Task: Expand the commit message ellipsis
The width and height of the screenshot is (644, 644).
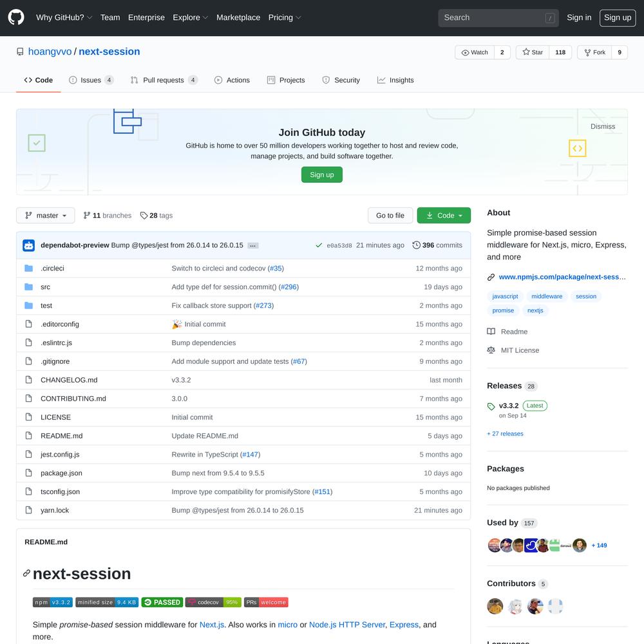Action: pyautogui.click(x=253, y=245)
